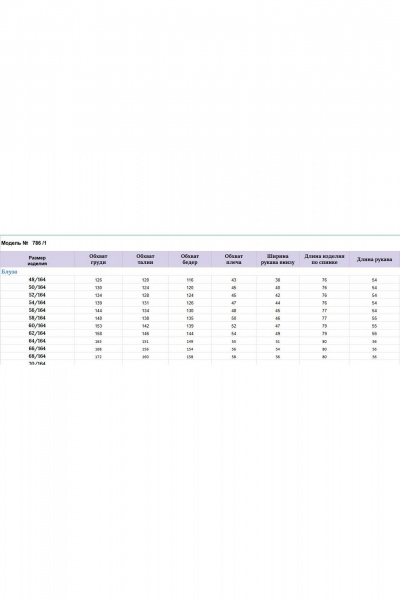The width and height of the screenshot is (400, 600).
Task: Click the blue 'Блуза' section label
Action: pyautogui.click(x=9, y=272)
